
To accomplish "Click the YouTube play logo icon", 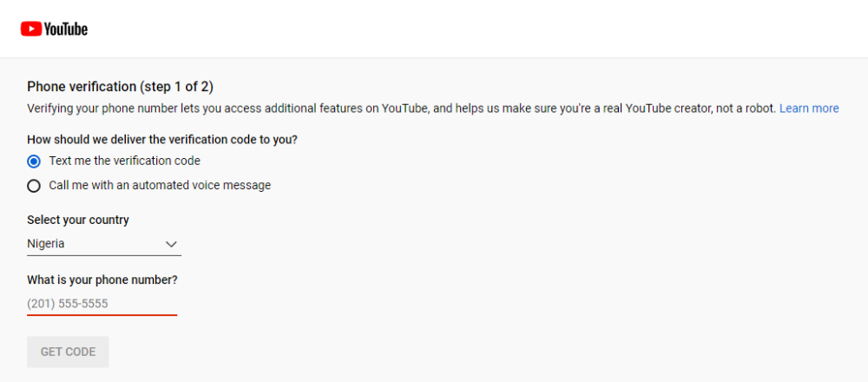I will point(31,29).
